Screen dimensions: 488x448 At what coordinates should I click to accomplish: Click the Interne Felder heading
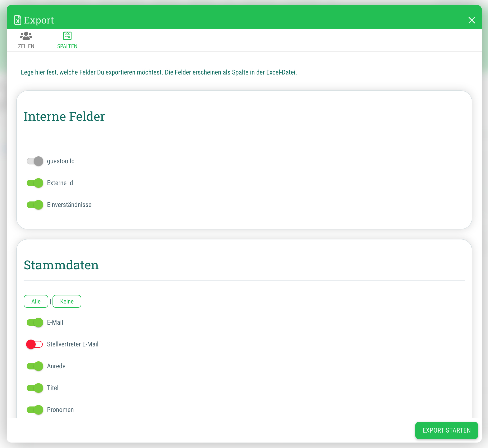click(x=64, y=116)
